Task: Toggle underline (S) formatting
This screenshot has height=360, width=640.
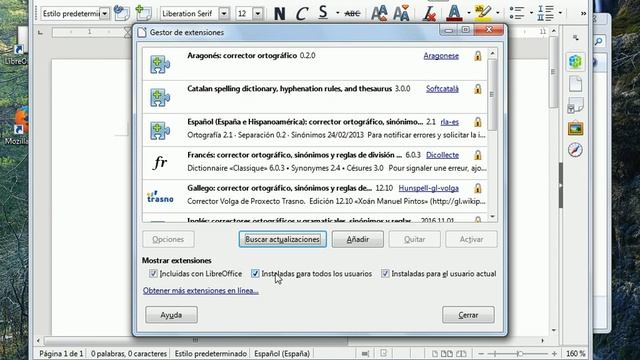Action: click(323, 13)
